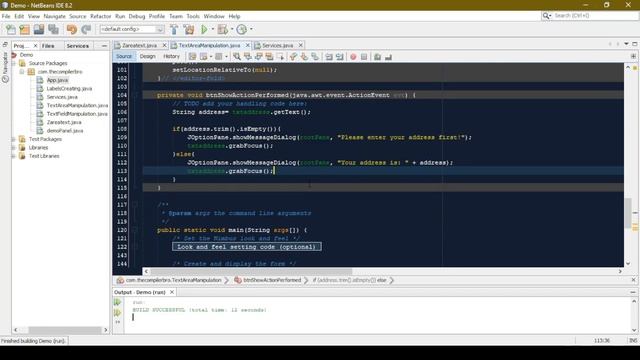Image resolution: width=640 pixels, height=360 pixels.
Task: Click the Find Next Occurrence editor icon
Action: click(x=258, y=57)
